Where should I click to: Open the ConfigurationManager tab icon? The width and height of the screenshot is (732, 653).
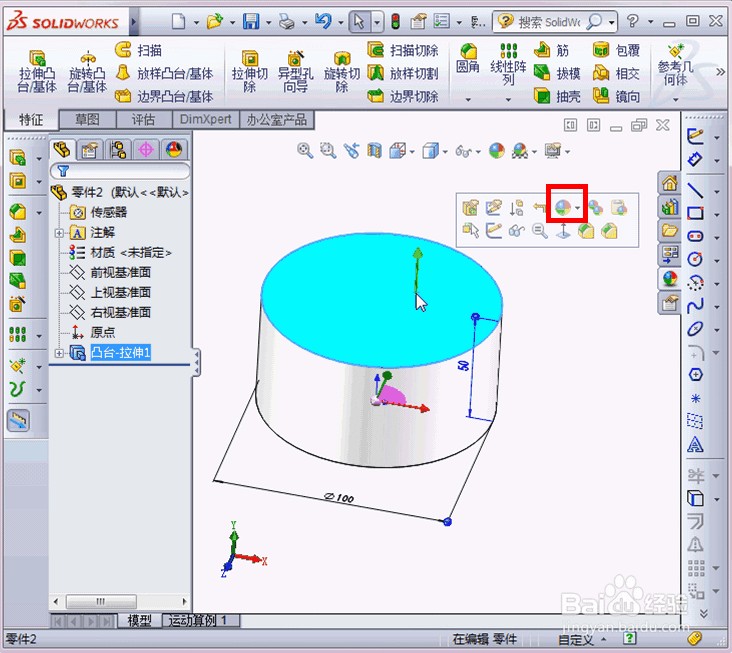[118, 150]
